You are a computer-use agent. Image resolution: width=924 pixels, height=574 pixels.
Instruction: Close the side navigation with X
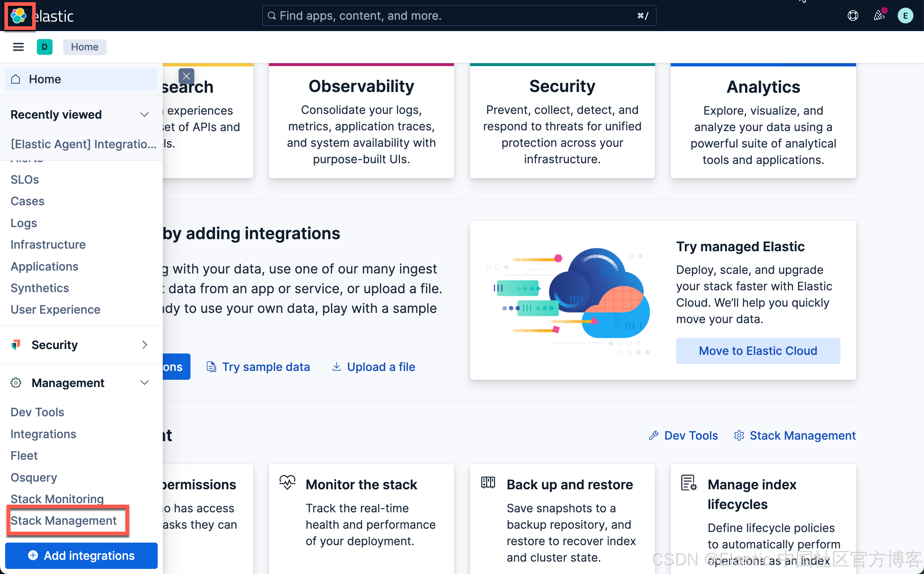coord(186,76)
